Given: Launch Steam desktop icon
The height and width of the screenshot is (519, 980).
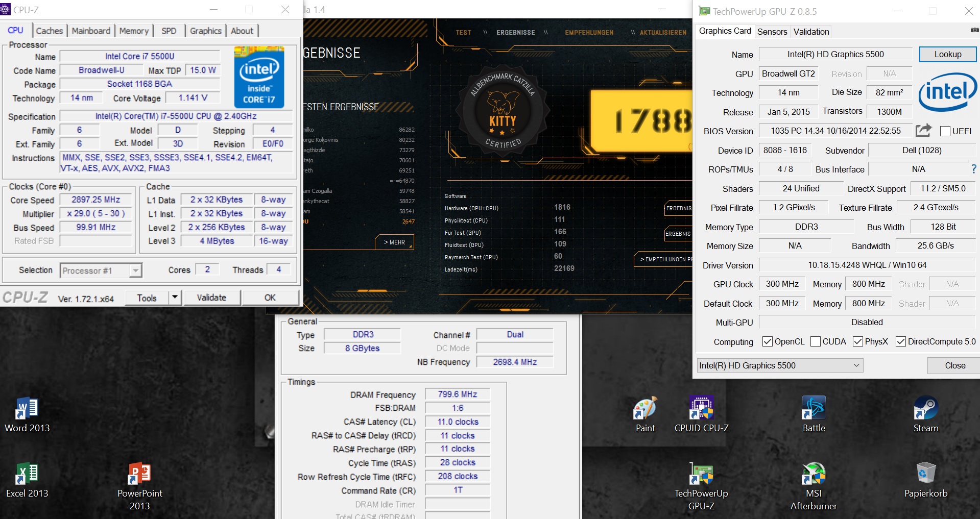Looking at the screenshot, I should point(926,415).
